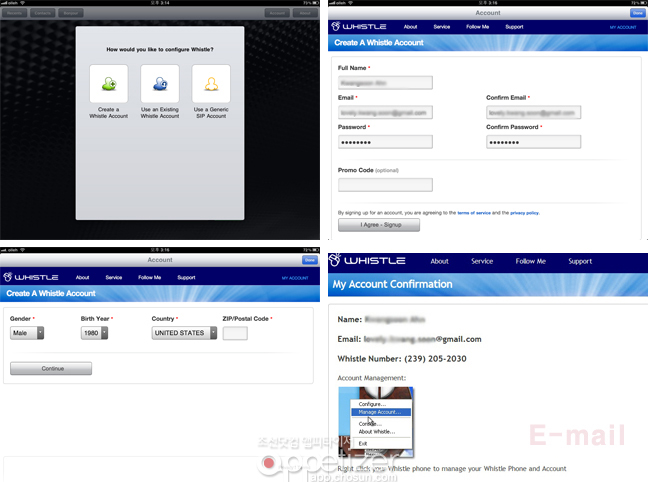Expand the Birth Year dropdown showing 1980
This screenshot has height=482, width=648.
(x=94, y=333)
